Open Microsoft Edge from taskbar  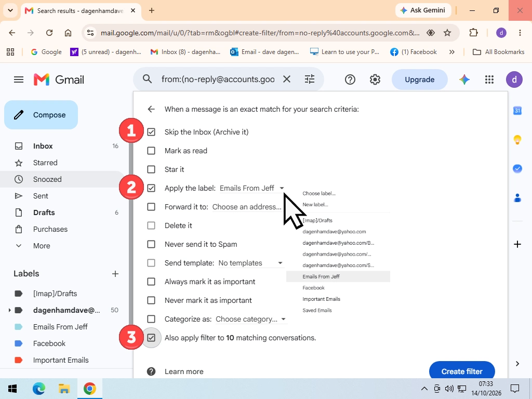pos(38,389)
